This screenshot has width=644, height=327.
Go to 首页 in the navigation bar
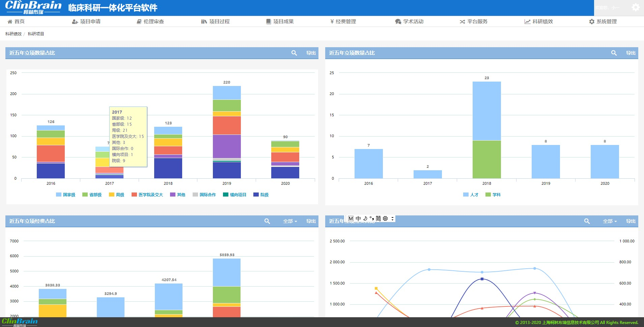(x=16, y=21)
